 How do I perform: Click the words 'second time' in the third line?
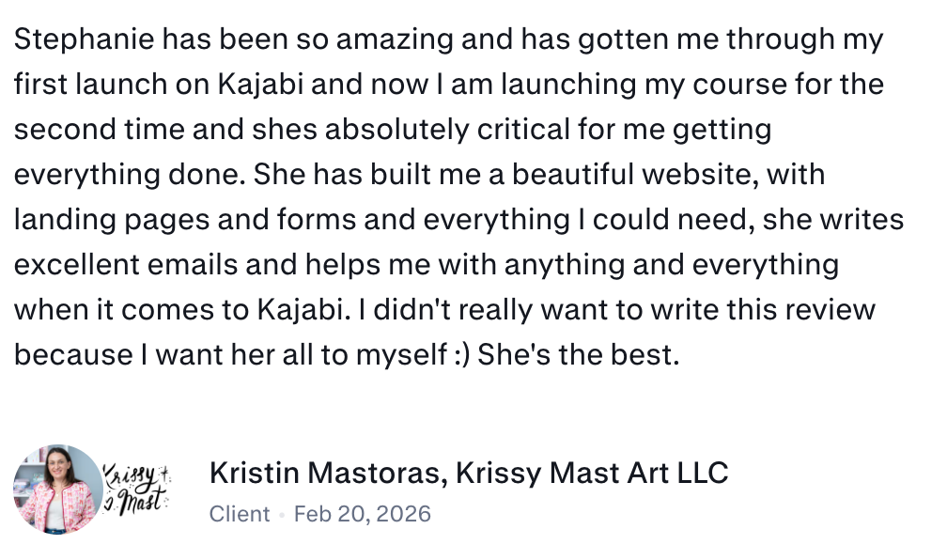point(99,130)
